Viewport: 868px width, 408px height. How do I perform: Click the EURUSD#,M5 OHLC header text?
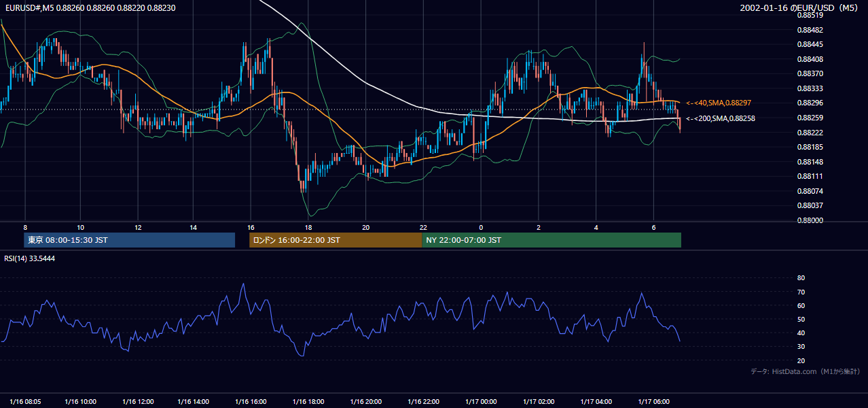point(90,7)
